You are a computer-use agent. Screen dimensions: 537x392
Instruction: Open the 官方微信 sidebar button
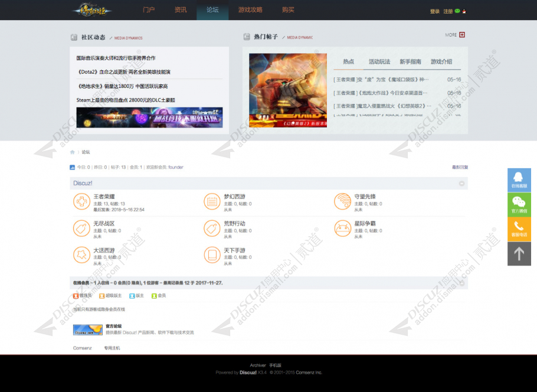click(x=519, y=205)
